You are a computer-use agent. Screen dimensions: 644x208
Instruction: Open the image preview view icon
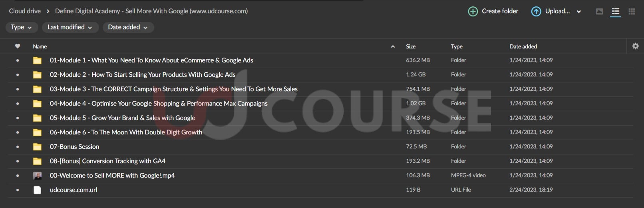599,12
